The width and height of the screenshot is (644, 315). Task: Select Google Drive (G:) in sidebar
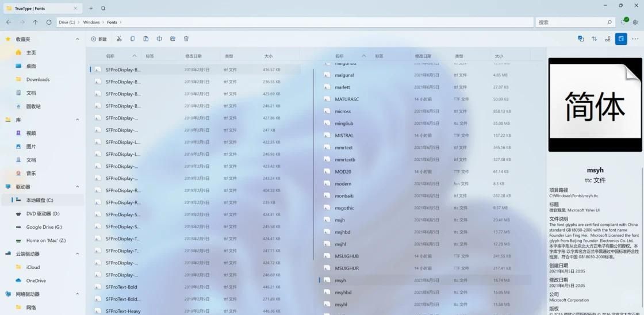pos(43,226)
